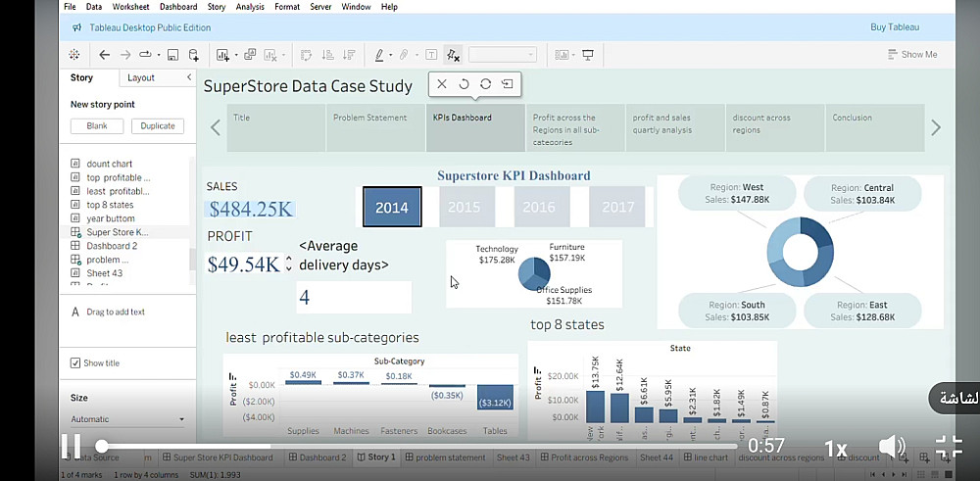
Task: Open the Sheet 43 bottom tab
Action: [x=514, y=457]
